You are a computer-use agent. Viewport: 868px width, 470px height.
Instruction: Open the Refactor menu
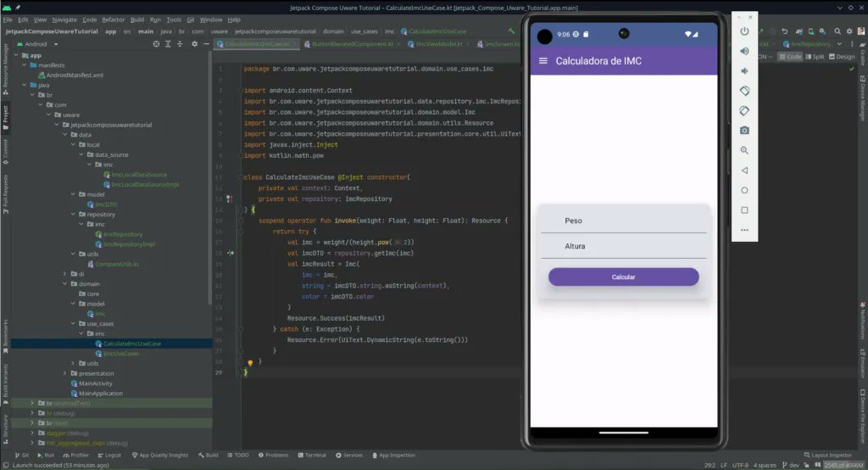(x=113, y=20)
